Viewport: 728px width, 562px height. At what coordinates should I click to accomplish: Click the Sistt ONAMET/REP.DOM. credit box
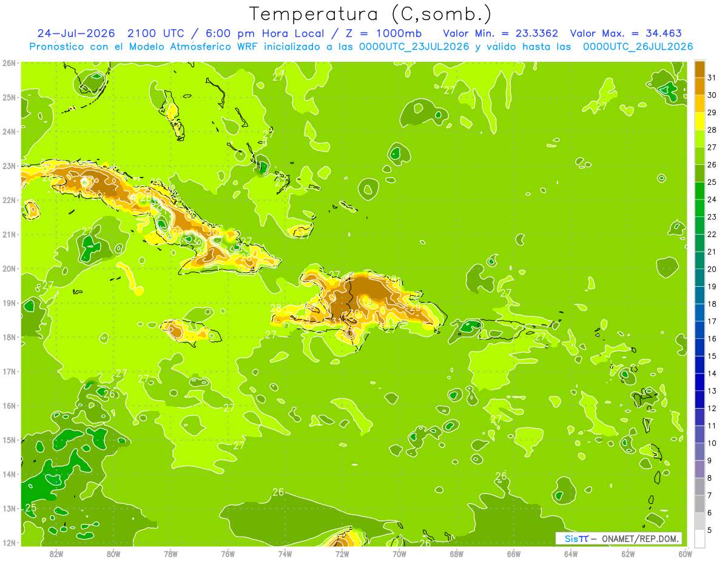tap(619, 538)
